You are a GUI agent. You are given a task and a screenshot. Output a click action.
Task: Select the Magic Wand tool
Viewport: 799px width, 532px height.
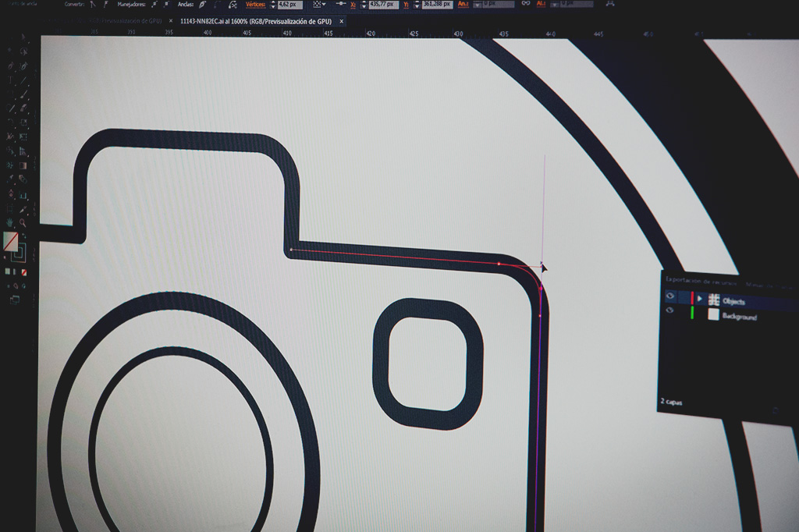coord(10,51)
